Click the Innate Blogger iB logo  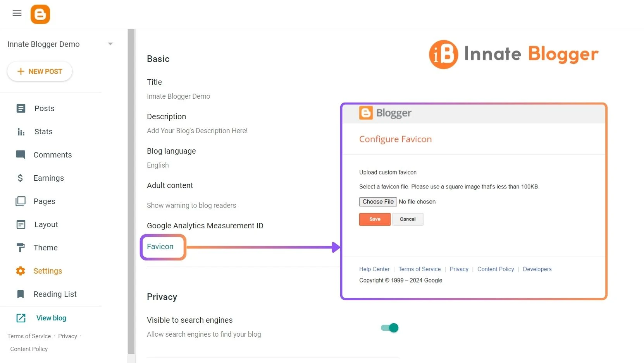click(x=444, y=55)
